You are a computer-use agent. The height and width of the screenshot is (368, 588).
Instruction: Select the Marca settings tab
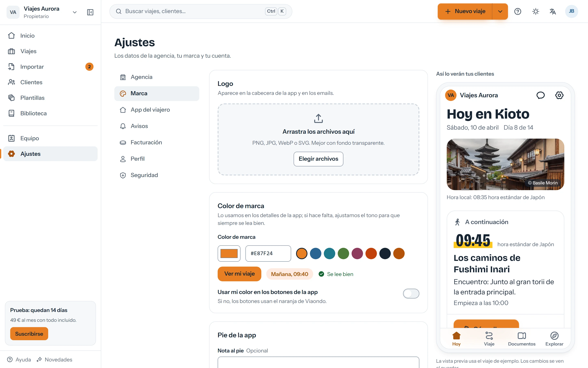(157, 93)
